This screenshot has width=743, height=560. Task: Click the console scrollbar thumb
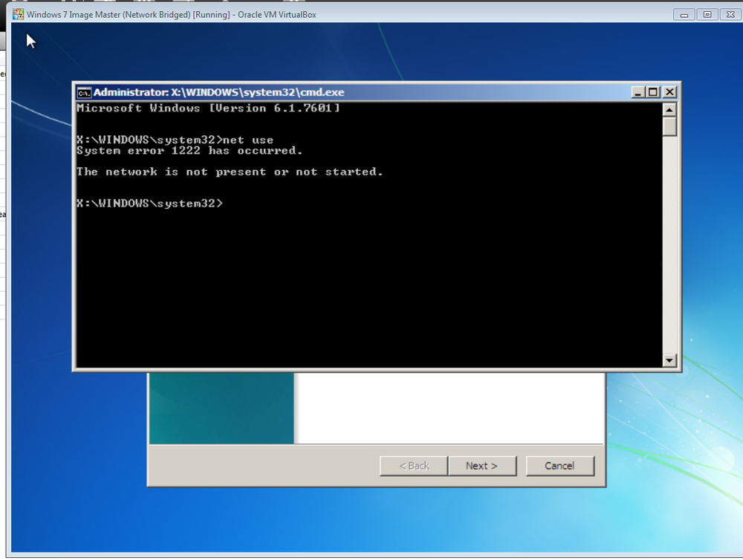[669, 126]
